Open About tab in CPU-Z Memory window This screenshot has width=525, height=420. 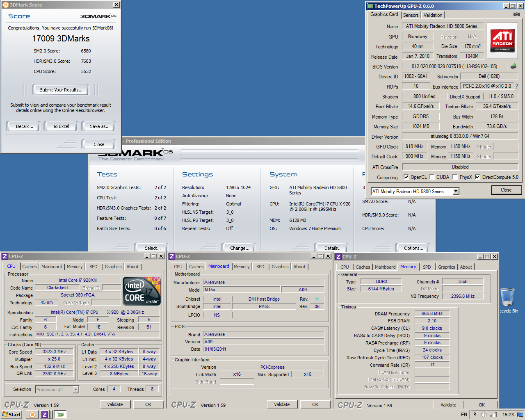466,267
